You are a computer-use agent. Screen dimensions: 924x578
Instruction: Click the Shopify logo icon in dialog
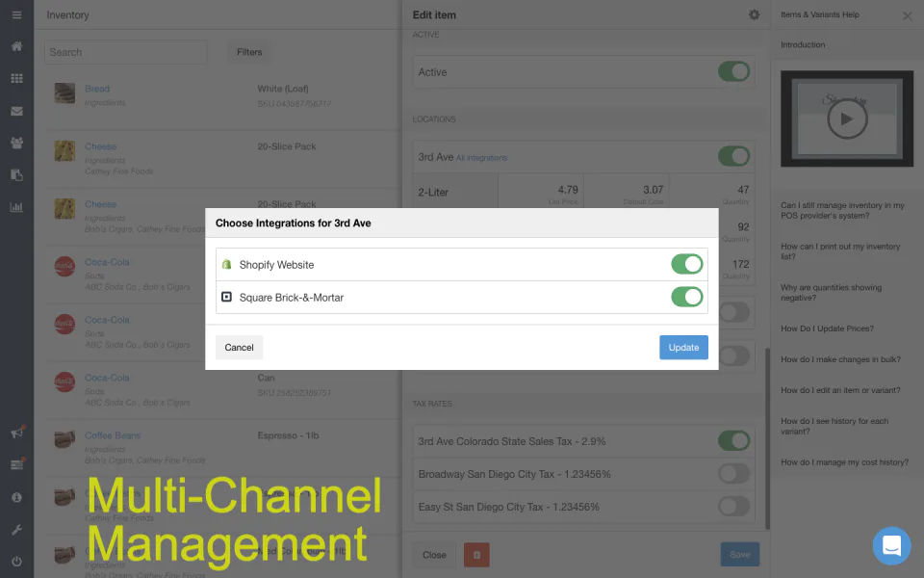click(226, 264)
